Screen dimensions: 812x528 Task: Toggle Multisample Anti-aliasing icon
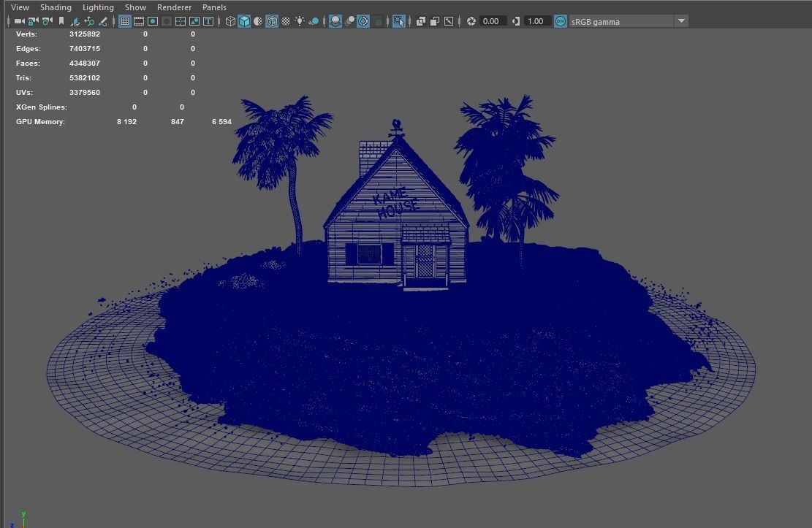coord(363,21)
